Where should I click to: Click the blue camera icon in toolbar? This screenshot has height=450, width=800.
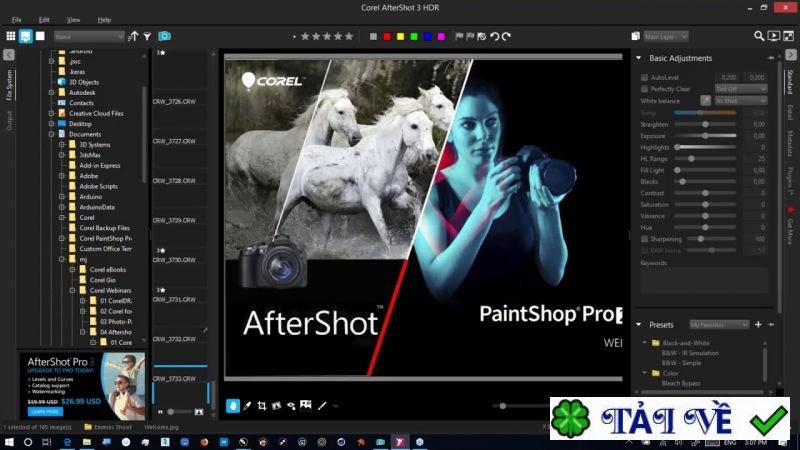pyautogui.click(x=164, y=36)
